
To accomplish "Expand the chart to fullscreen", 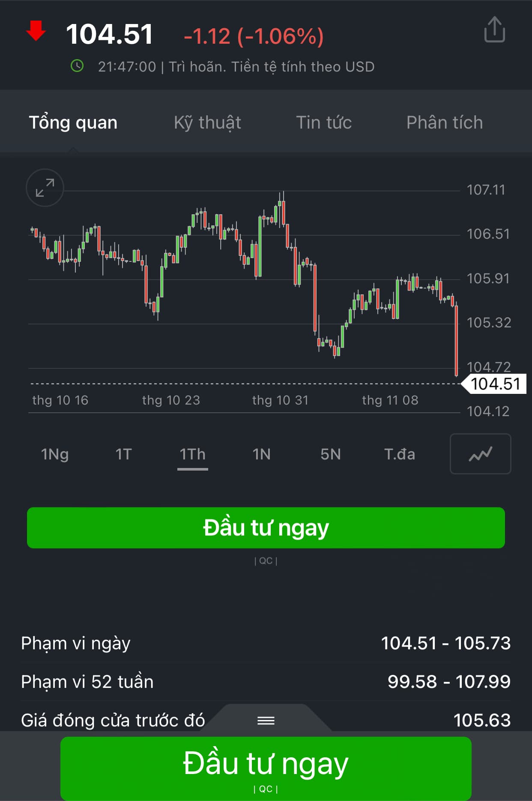I will point(45,188).
